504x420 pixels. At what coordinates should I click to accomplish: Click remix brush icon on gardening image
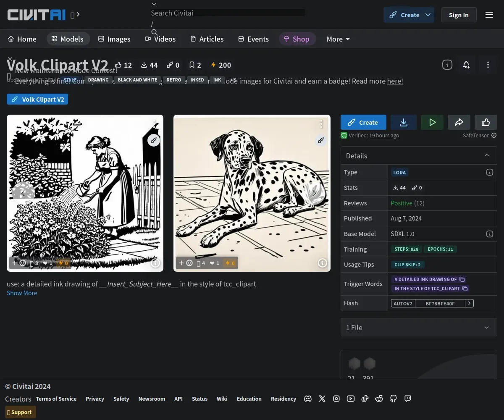pyautogui.click(x=154, y=140)
